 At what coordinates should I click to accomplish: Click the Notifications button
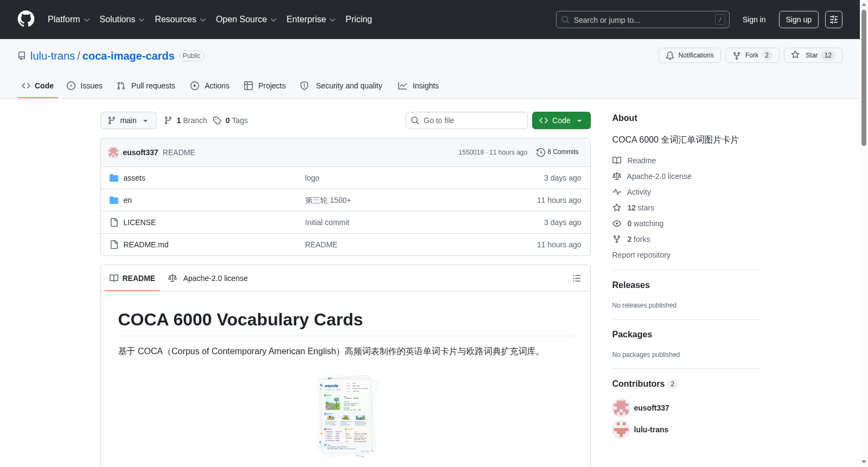click(x=690, y=55)
